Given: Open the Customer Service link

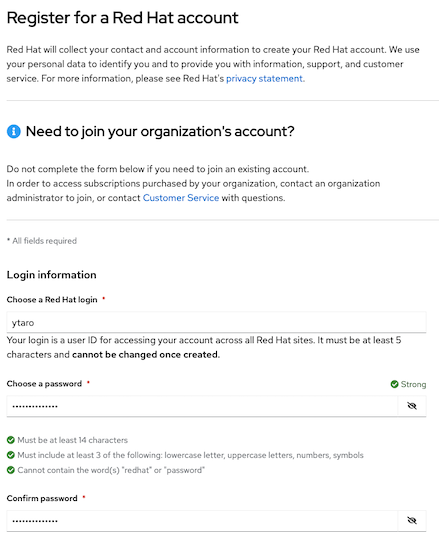Looking at the screenshot, I should 181,198.
